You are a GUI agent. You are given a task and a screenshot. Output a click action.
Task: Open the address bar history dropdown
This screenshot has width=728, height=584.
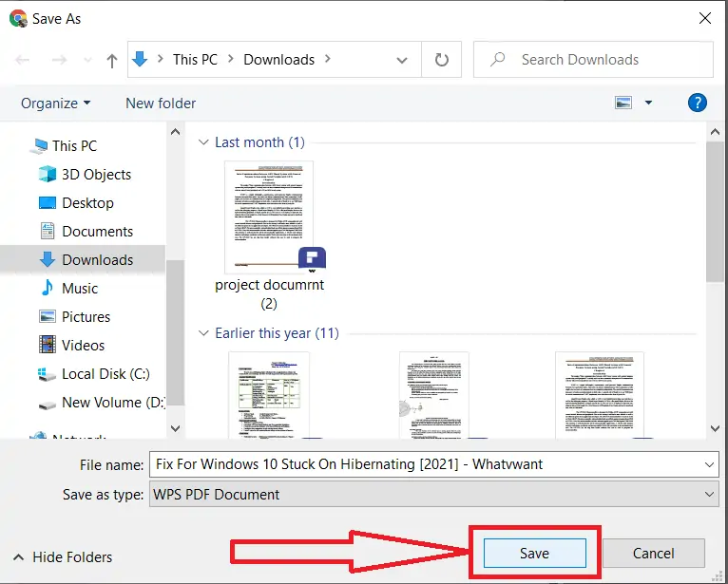click(402, 60)
